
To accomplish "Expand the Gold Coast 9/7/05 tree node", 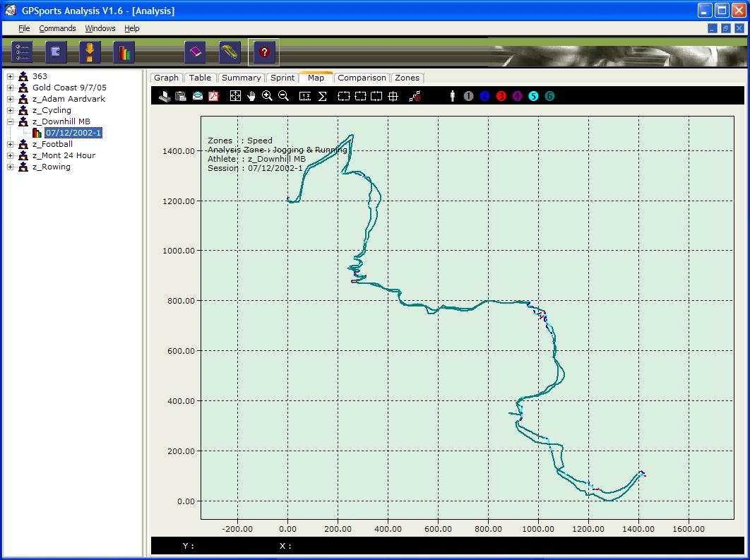I will click(11, 88).
